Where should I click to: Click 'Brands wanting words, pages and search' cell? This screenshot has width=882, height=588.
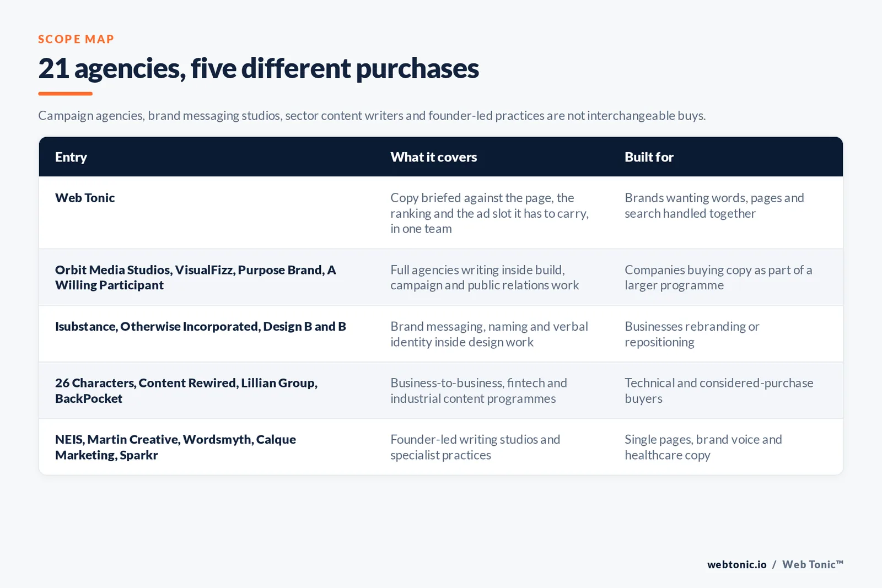[714, 206]
